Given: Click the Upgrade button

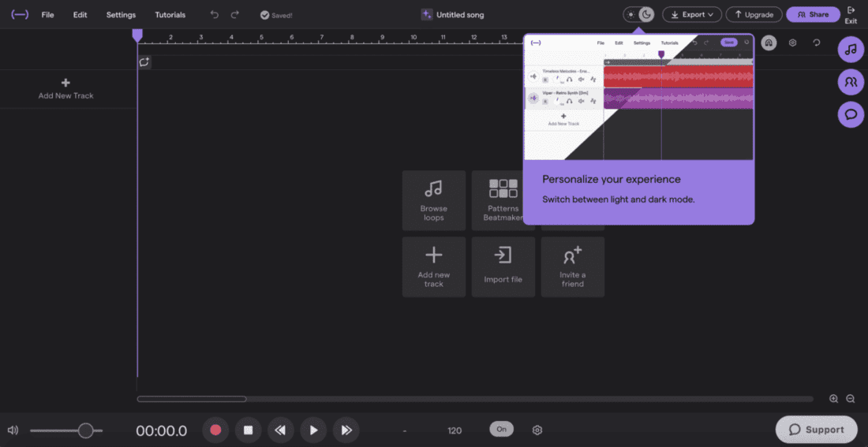Looking at the screenshot, I should coord(754,14).
